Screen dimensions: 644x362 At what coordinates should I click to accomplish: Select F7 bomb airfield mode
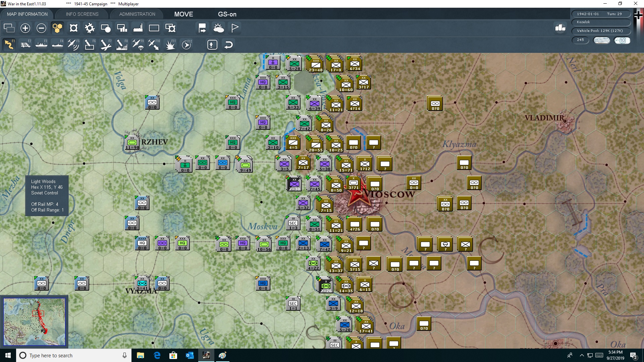point(106,45)
